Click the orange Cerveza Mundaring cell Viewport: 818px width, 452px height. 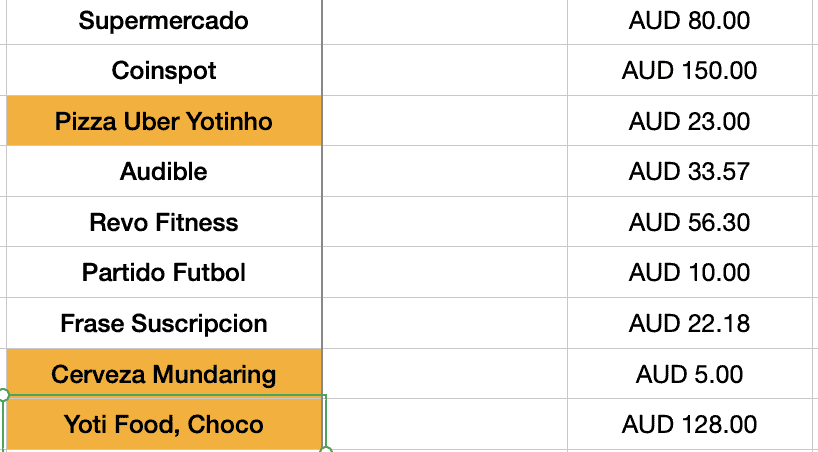click(164, 375)
